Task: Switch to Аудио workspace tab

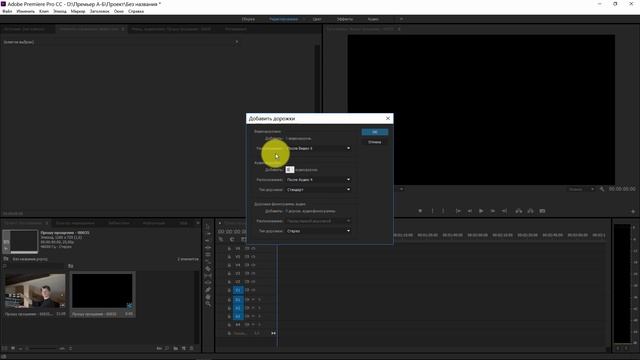Action: (x=373, y=19)
